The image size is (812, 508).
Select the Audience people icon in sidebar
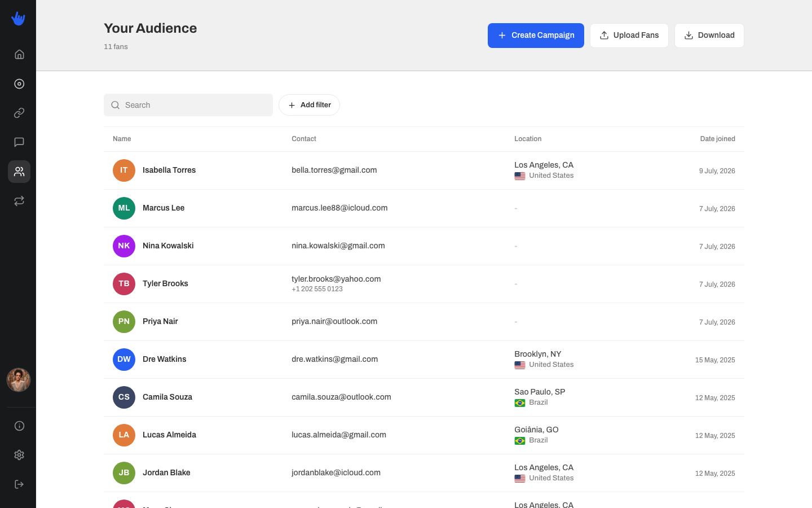pos(19,172)
